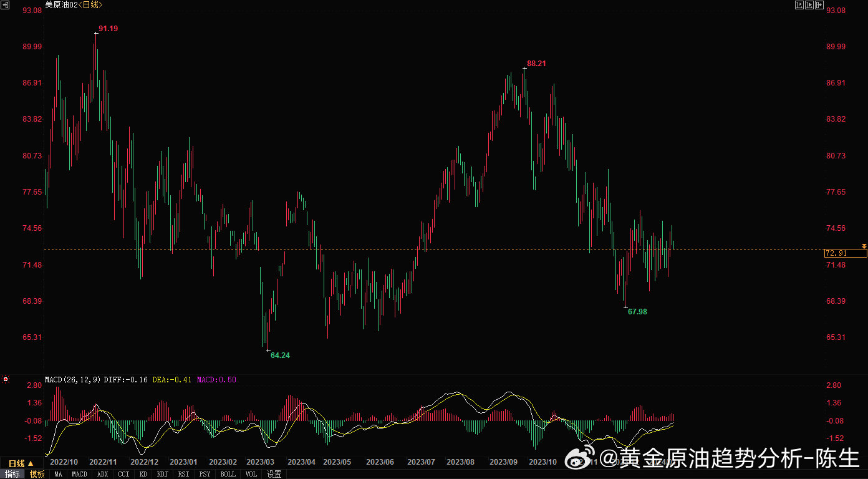Click the red MACD indicator dot icon

pos(6,379)
